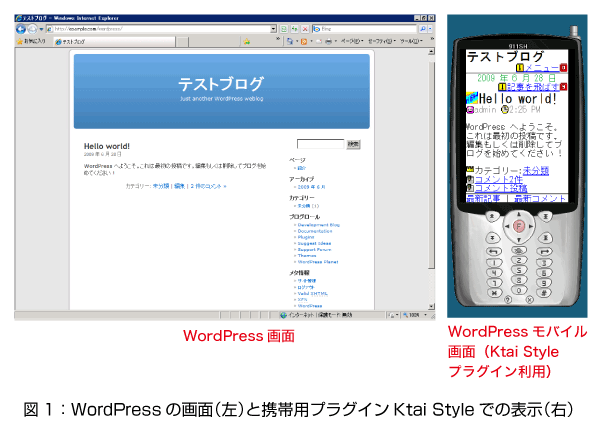Click the 検索 search button
600x432 pixels.
(353, 144)
